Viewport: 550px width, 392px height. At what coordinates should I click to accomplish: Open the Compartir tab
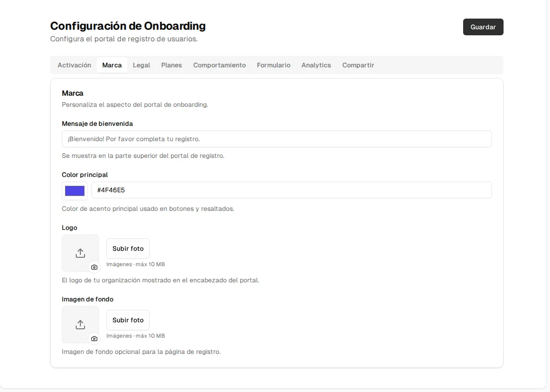[358, 65]
